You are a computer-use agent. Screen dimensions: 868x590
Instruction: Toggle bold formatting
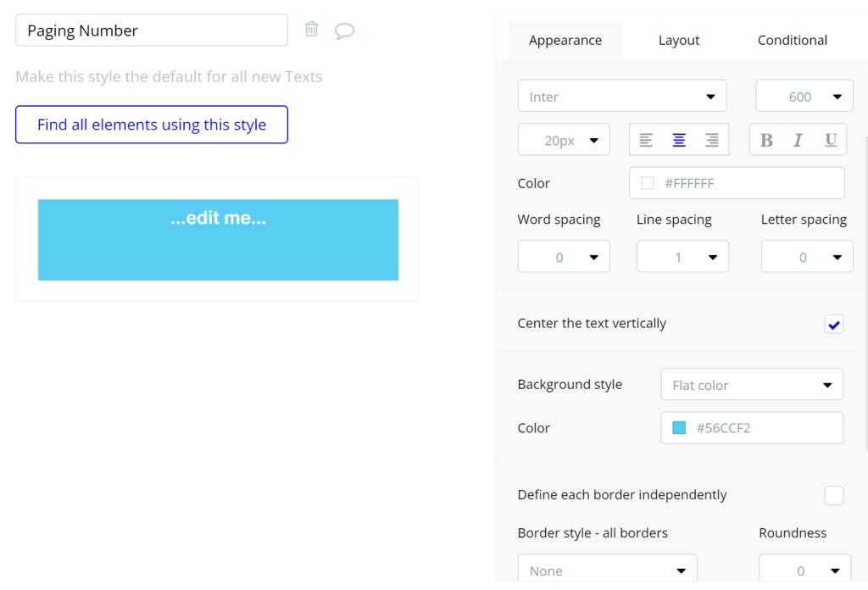tap(766, 140)
